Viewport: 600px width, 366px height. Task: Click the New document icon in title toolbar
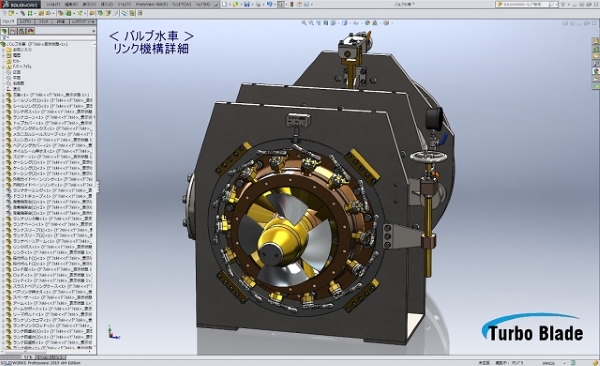pos(225,4)
